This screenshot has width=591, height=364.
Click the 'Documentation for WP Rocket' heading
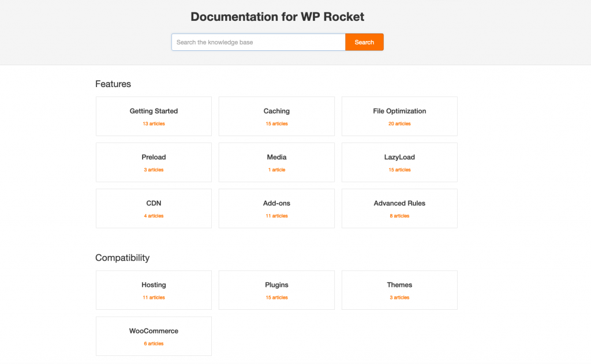pyautogui.click(x=277, y=17)
